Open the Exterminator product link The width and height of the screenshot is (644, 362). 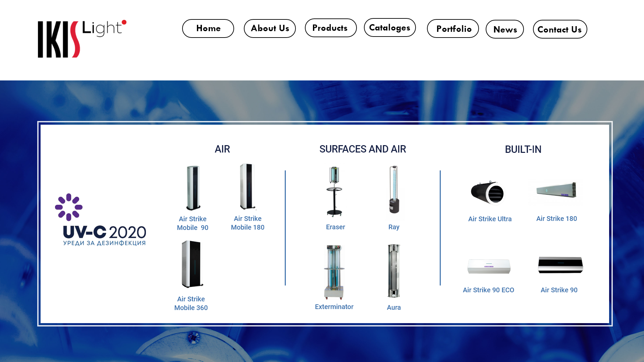(334, 307)
